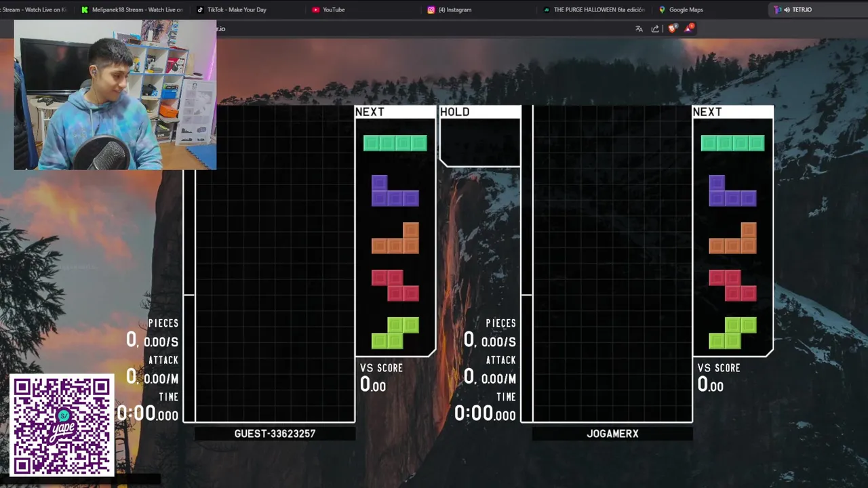This screenshot has width=868, height=488.
Task: Click JOGAMERX's VS SCORE value
Action: click(x=711, y=384)
